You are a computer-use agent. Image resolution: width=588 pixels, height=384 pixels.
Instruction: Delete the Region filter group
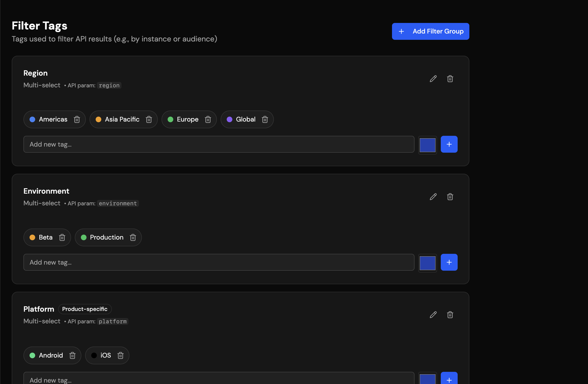pos(450,78)
